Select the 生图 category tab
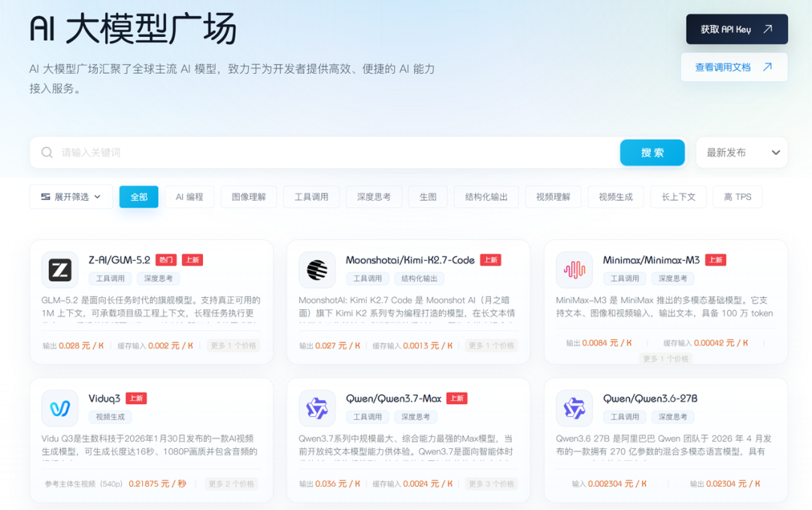 tap(428, 197)
